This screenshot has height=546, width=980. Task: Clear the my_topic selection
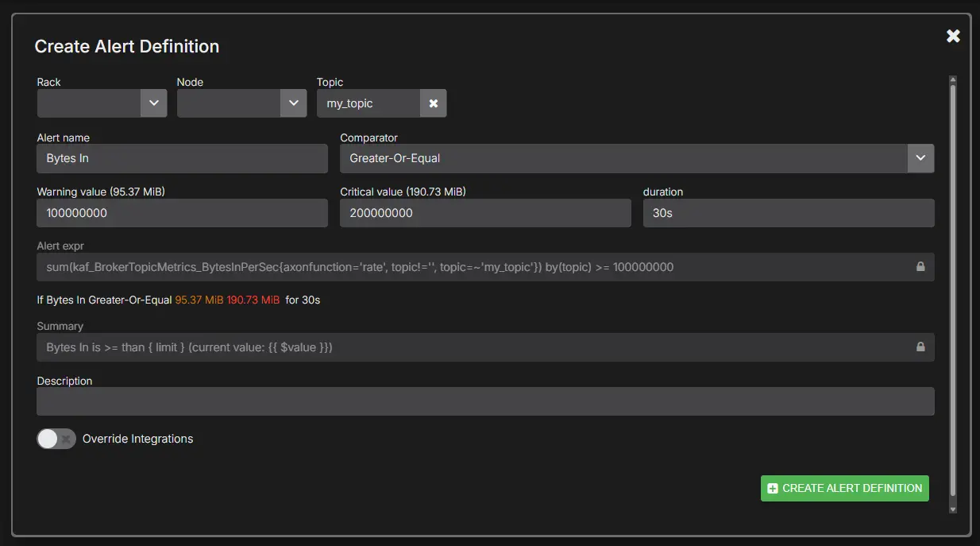click(434, 103)
